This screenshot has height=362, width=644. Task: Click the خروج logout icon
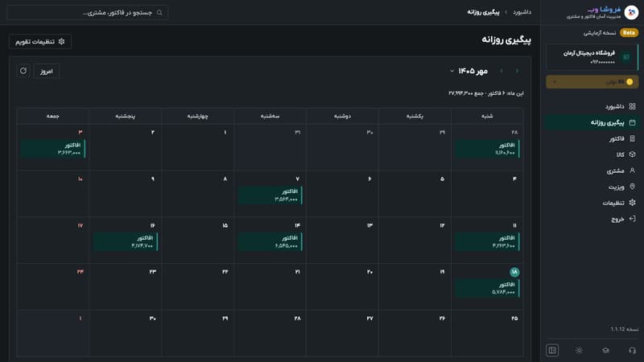pyautogui.click(x=632, y=219)
